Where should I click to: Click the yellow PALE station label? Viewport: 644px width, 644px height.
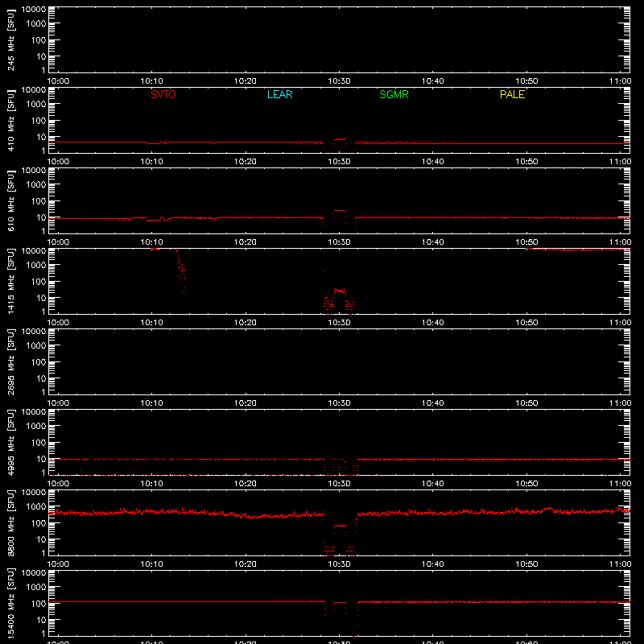pyautogui.click(x=512, y=94)
